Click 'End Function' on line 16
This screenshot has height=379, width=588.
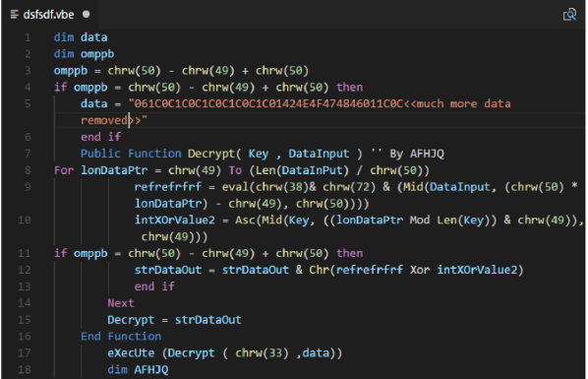click(121, 337)
